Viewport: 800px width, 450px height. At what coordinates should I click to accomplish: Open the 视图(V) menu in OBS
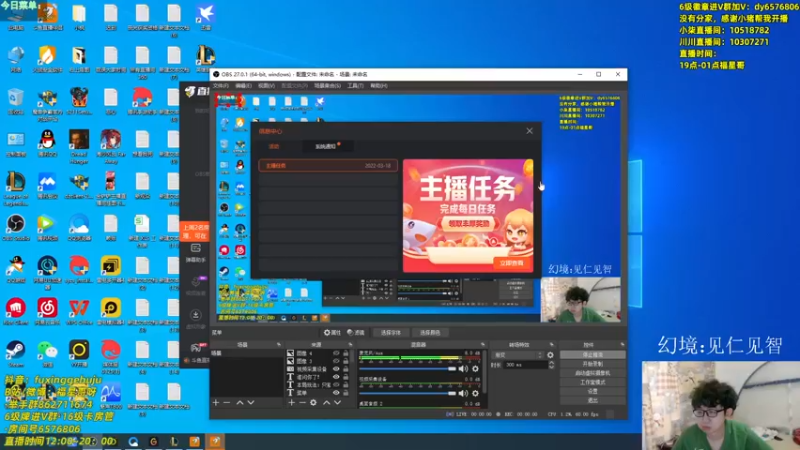[x=266, y=86]
